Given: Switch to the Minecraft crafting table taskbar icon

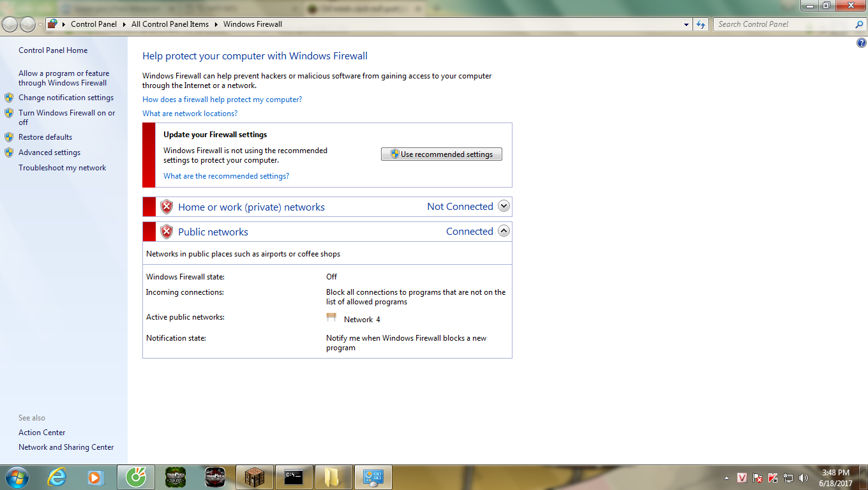Looking at the screenshot, I should (x=255, y=477).
